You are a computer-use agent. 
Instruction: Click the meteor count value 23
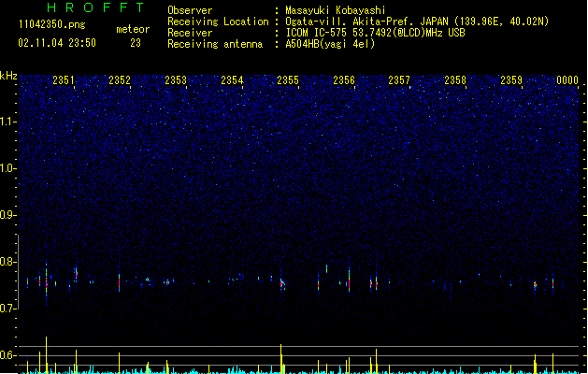(136, 43)
